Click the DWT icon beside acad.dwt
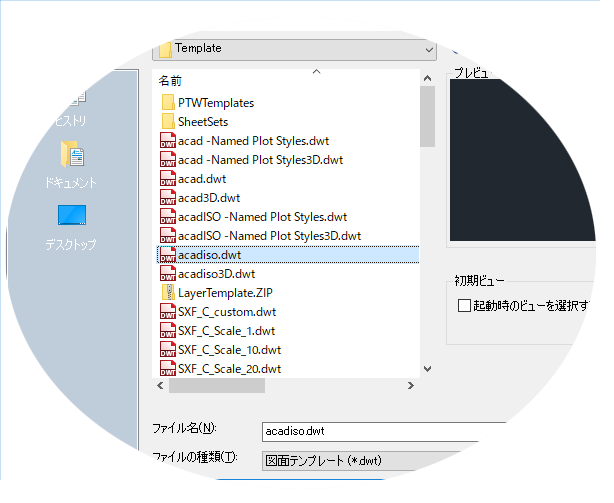Viewport: 614px width, 503px height. 168,178
